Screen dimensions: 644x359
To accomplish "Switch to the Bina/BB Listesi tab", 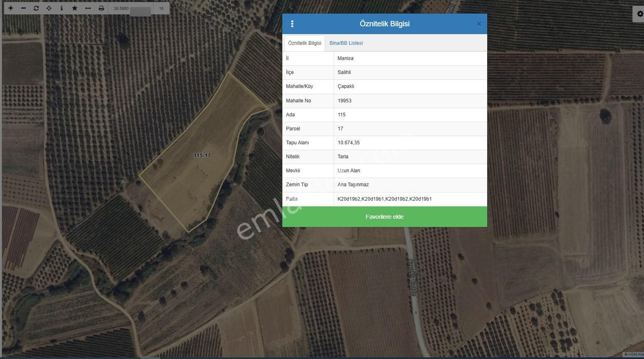I will click(346, 43).
